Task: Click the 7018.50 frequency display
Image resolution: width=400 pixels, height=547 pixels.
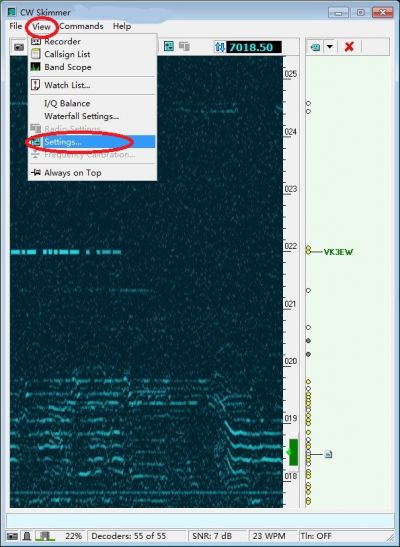Action: click(x=254, y=47)
